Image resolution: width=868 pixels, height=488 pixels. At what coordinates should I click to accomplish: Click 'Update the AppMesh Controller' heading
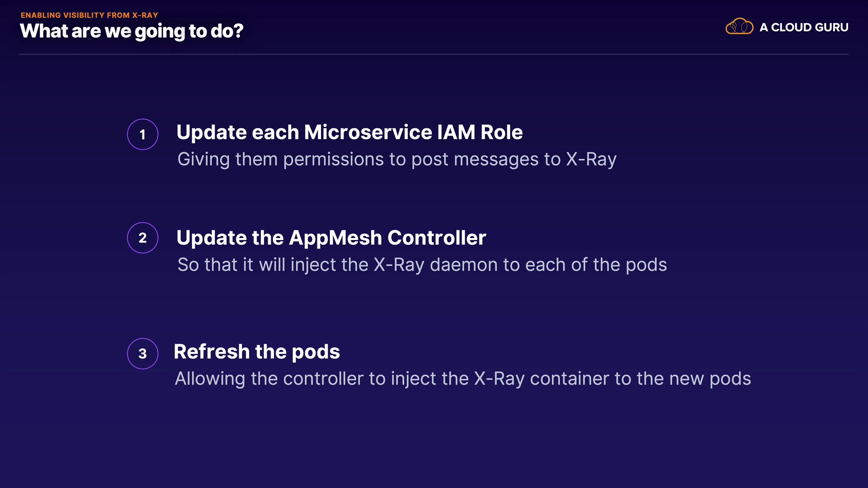(331, 238)
